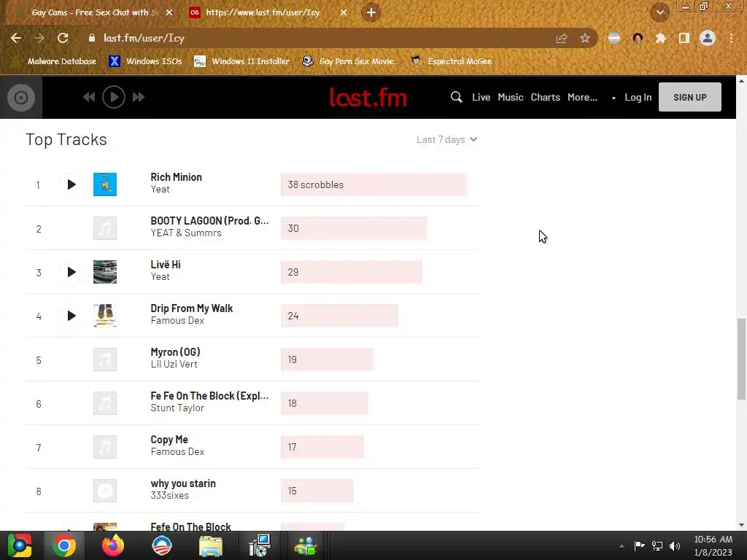Image resolution: width=747 pixels, height=560 pixels.
Task: Open the why you starin track link
Action: (183, 484)
